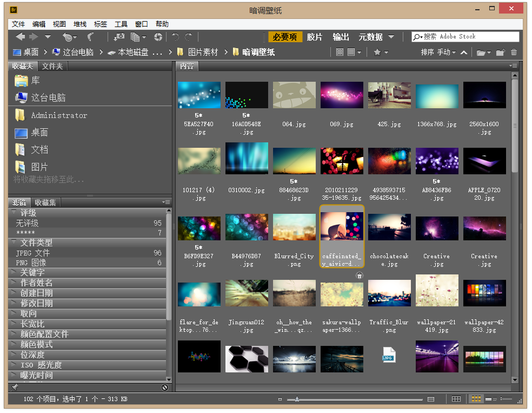The image size is (532, 413).
Task: Click the boomerang Return to Photoshop icon
Action: coord(90,38)
